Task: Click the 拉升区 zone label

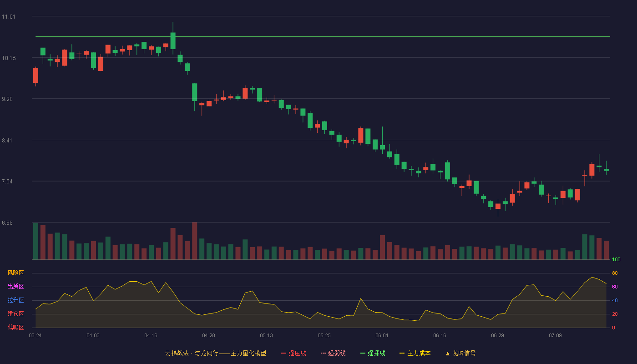Action: click(15, 300)
